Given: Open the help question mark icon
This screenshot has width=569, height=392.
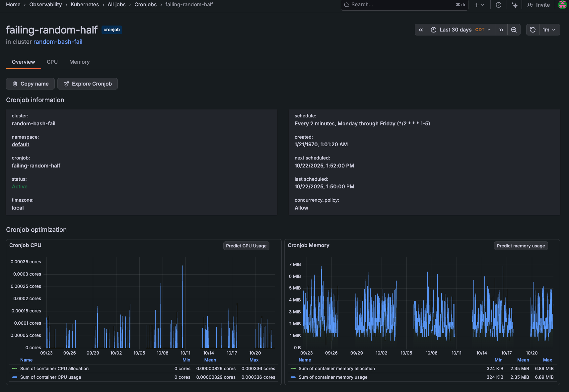Looking at the screenshot, I should coord(498,5).
